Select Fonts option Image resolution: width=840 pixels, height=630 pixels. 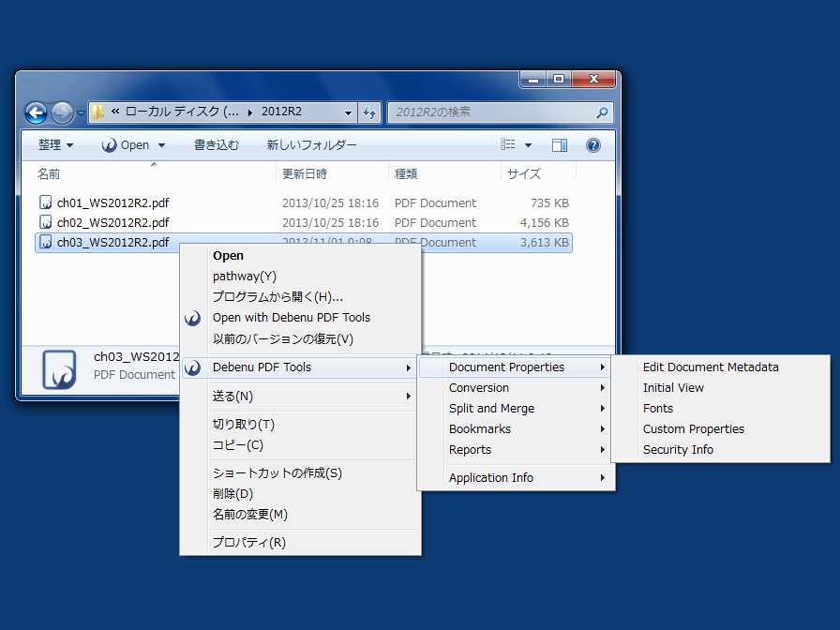pos(721,409)
